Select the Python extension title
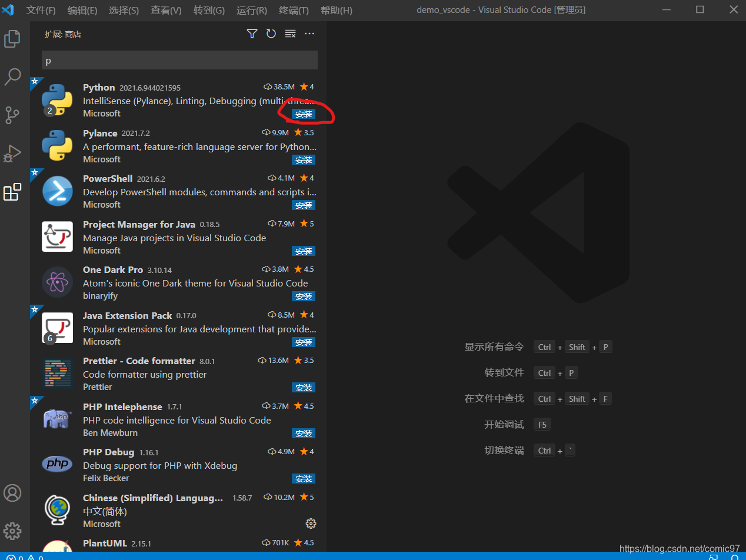 click(99, 87)
